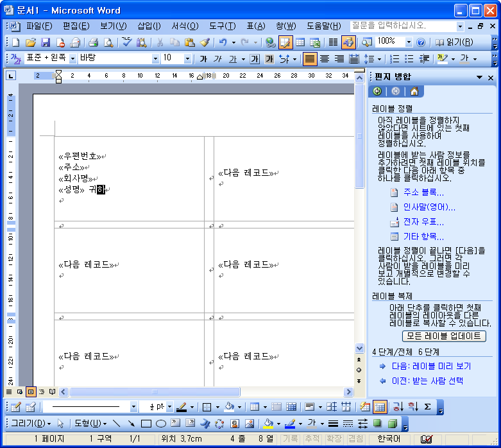This screenshot has height=448, width=501.
Task: Sort table ascending icon
Action: tap(398, 407)
